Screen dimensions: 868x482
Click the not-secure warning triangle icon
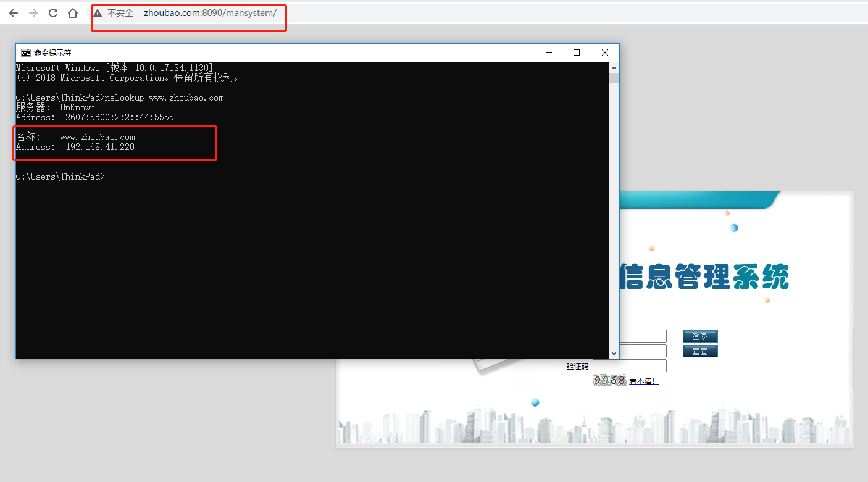point(98,13)
